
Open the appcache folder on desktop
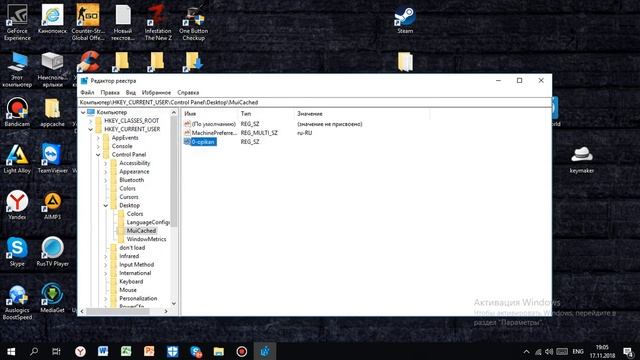click(52, 111)
